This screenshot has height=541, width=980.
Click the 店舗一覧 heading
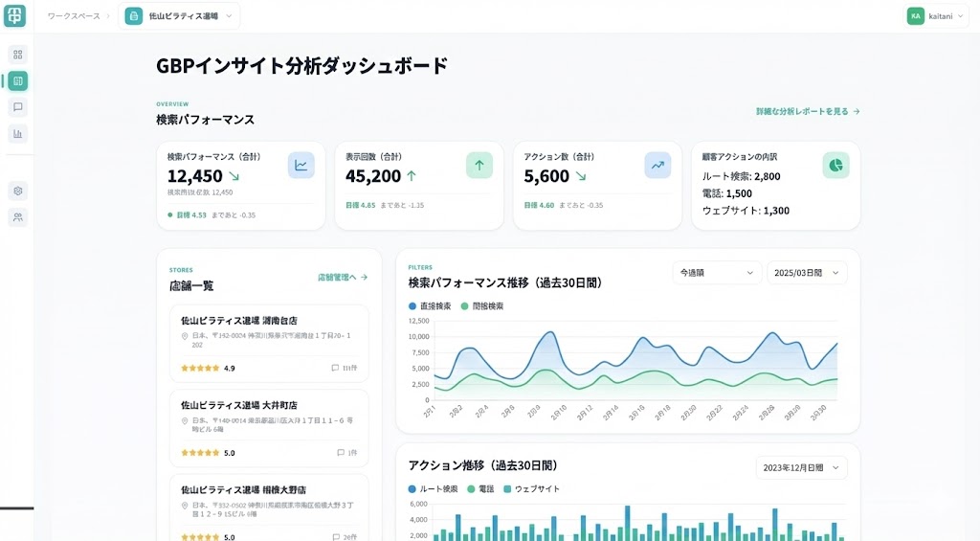[191, 286]
